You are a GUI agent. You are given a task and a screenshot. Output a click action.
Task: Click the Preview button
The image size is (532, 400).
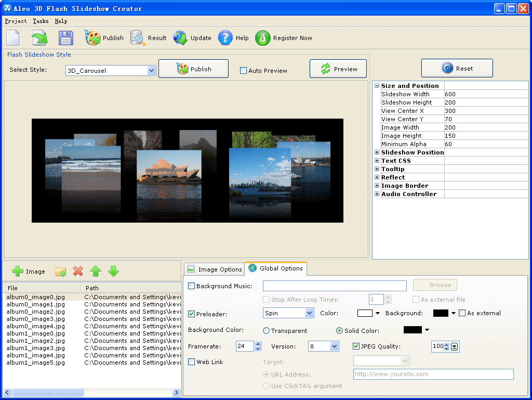click(x=338, y=68)
